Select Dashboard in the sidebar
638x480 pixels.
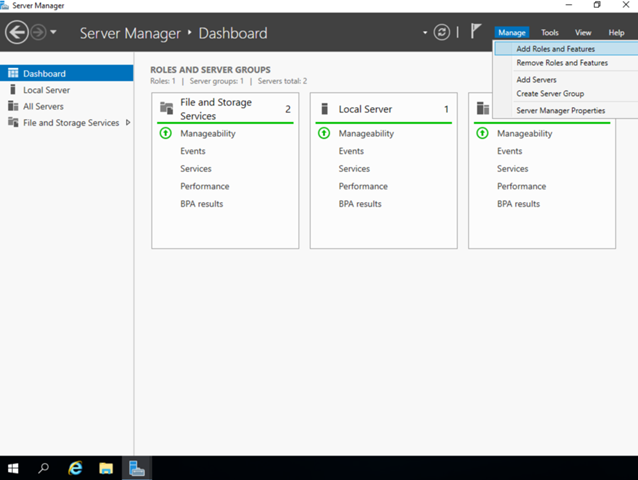point(66,73)
